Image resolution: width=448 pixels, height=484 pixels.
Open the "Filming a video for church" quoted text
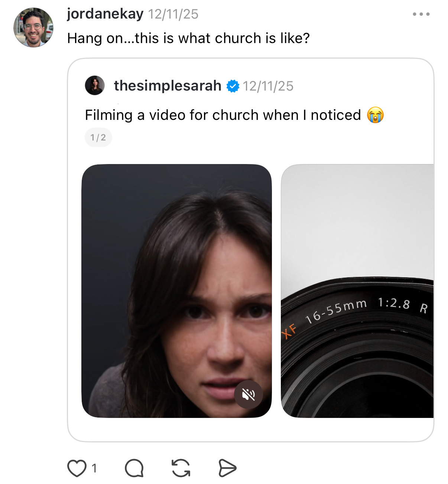click(223, 115)
